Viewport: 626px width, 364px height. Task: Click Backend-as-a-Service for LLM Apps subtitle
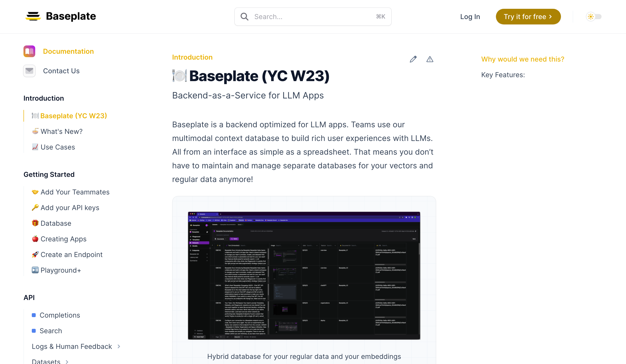tap(248, 96)
